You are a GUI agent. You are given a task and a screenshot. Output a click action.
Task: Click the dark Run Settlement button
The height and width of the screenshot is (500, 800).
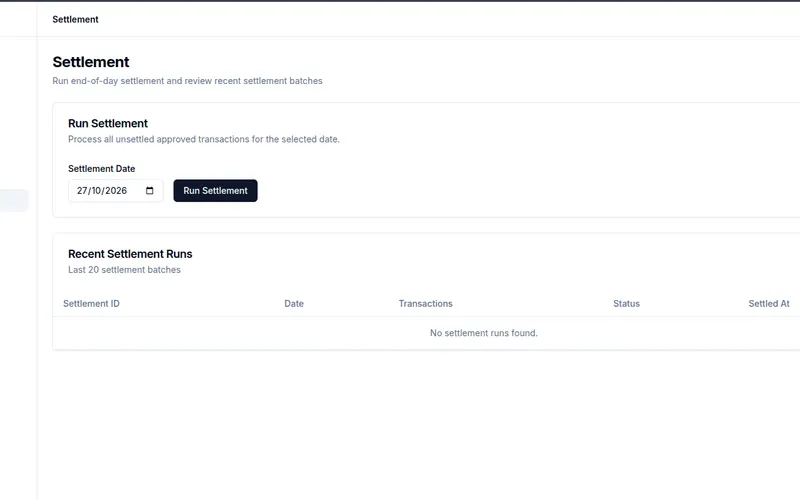215,191
